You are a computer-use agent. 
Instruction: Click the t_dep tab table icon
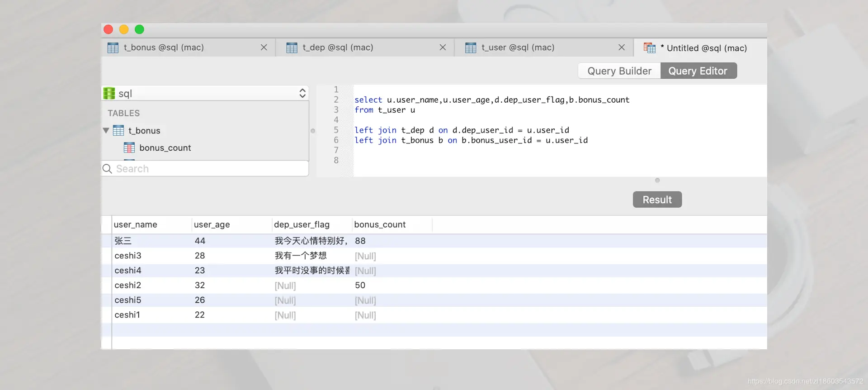[x=292, y=48]
